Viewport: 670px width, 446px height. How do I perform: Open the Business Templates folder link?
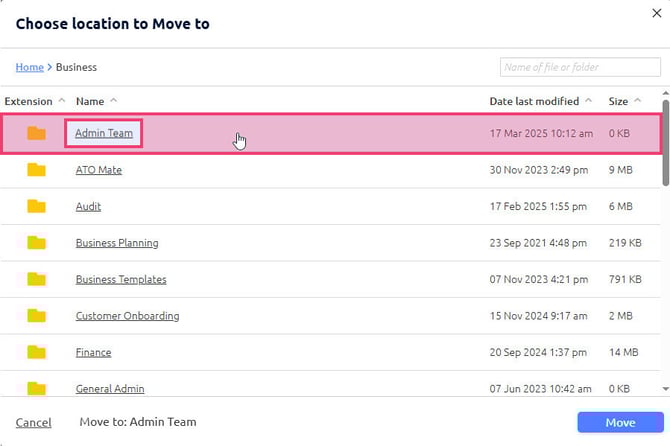[121, 279]
